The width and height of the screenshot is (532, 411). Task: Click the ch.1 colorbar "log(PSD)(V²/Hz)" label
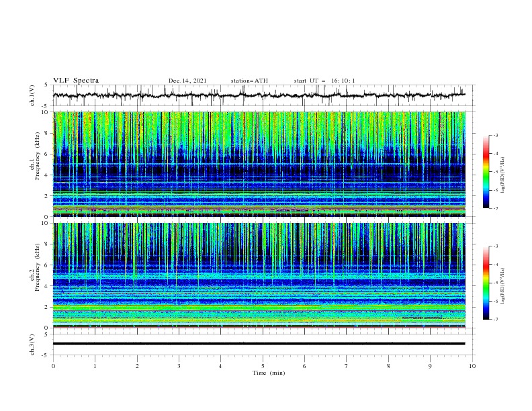coord(503,175)
